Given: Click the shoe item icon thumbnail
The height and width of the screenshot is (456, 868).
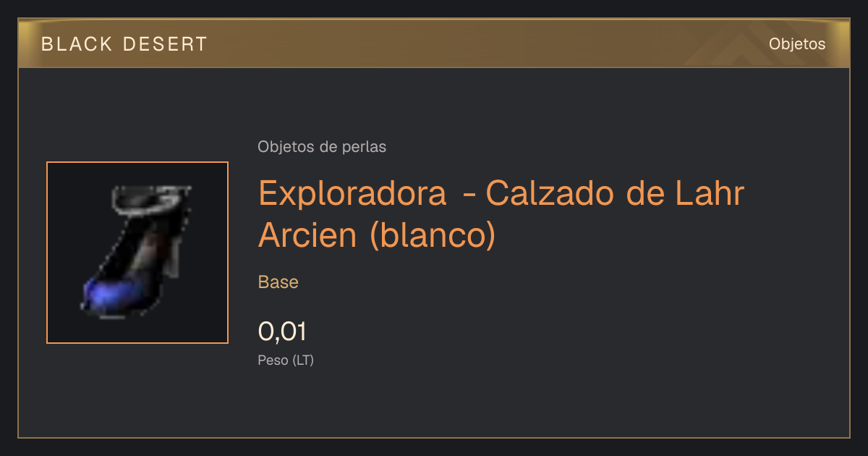Looking at the screenshot, I should pos(137,253).
